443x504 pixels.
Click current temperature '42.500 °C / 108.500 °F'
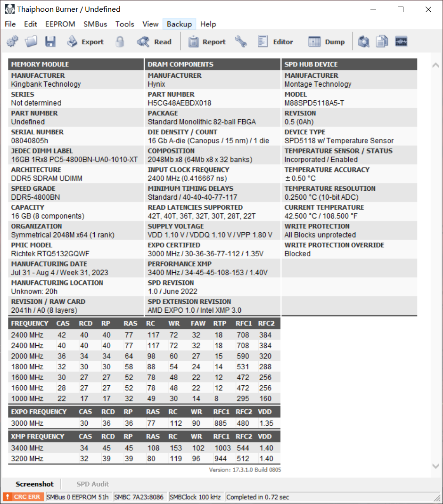click(x=321, y=216)
